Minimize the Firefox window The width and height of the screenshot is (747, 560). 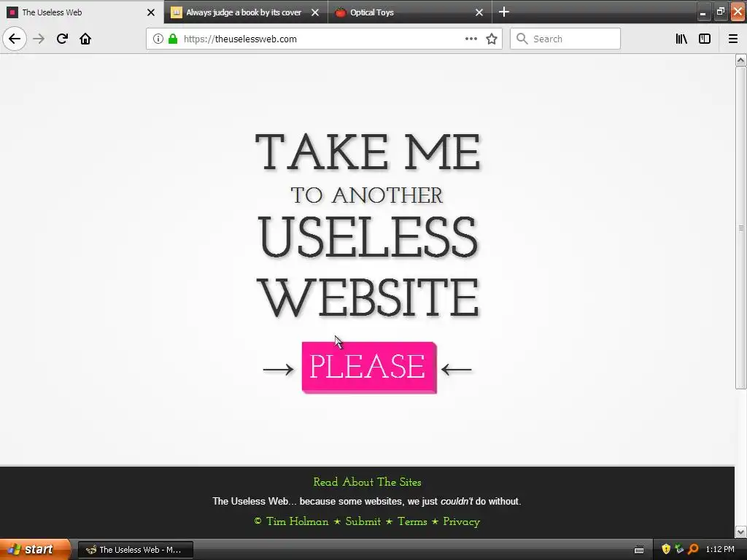click(x=703, y=12)
